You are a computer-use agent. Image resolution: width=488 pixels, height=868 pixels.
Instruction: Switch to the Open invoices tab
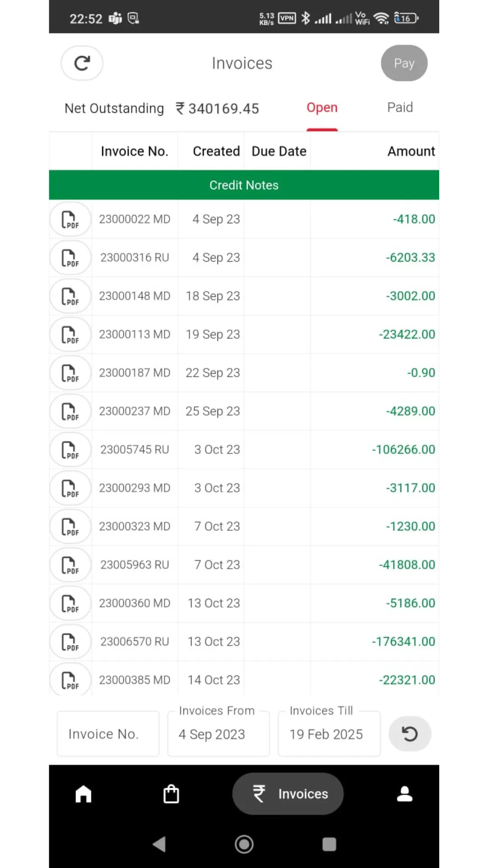(x=322, y=108)
